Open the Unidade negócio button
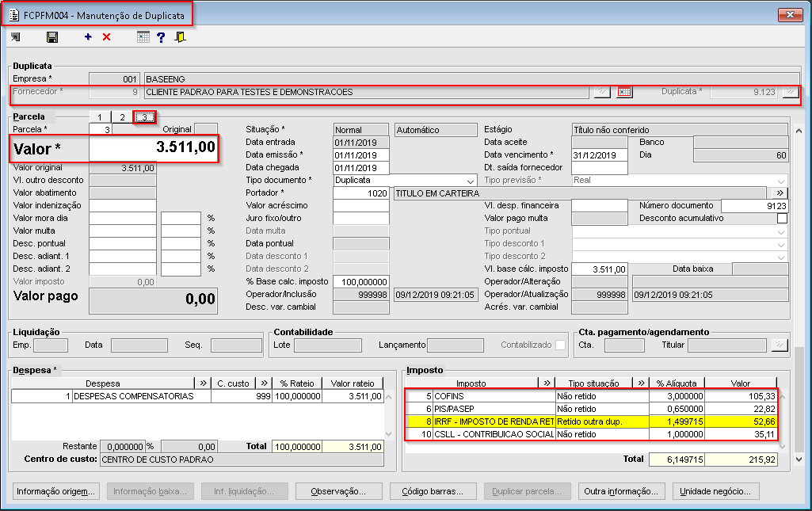The height and width of the screenshot is (511, 812). click(x=715, y=491)
